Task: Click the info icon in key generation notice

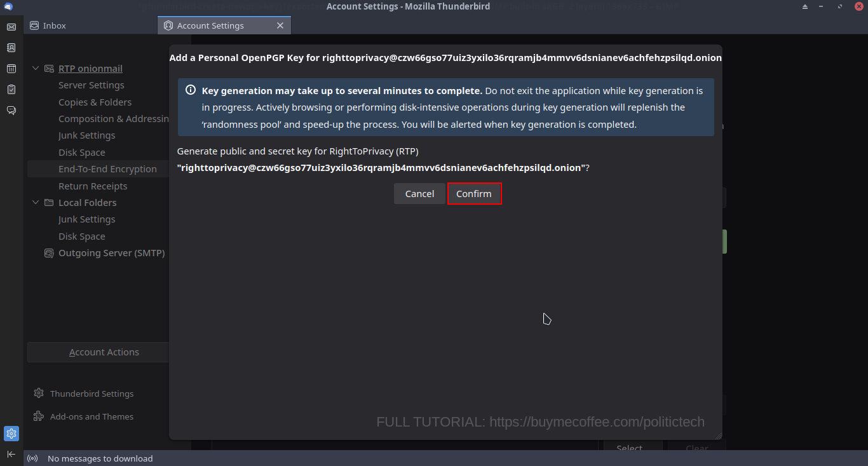Action: 190,90
